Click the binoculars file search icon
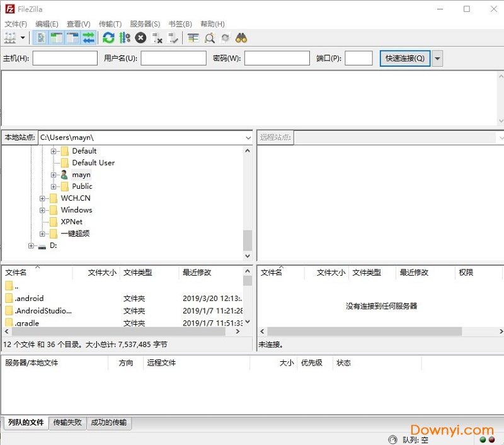504x445 pixels. 241,38
